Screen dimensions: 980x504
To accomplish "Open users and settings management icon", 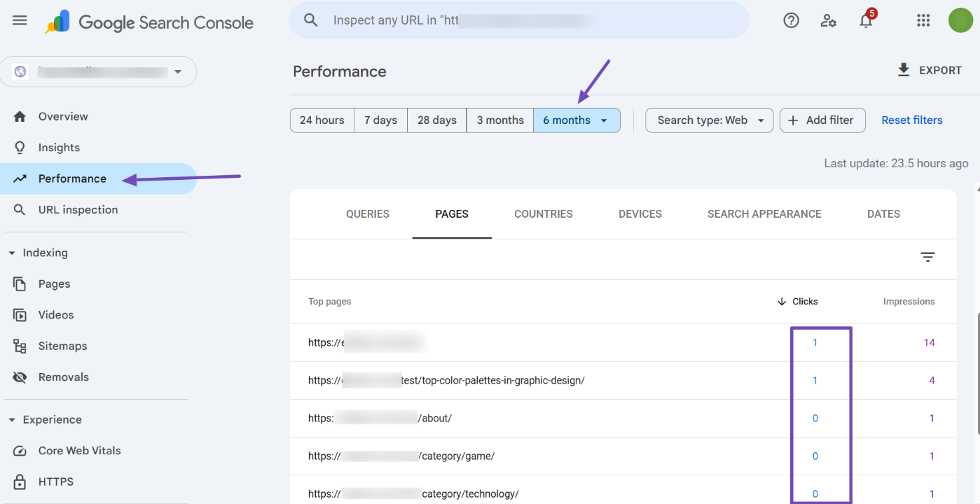I will click(829, 20).
